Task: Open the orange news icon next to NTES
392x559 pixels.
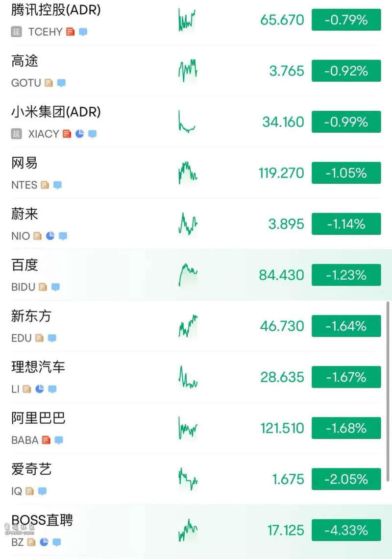Action: (x=45, y=185)
